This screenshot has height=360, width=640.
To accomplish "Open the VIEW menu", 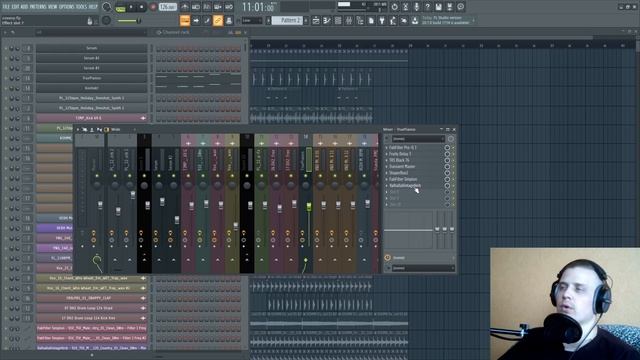I will tap(53, 7).
